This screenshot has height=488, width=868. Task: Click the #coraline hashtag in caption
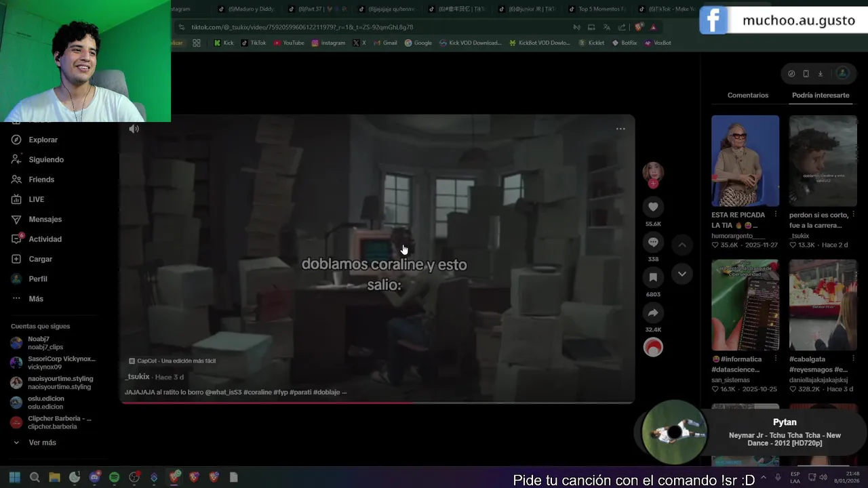pos(258,392)
